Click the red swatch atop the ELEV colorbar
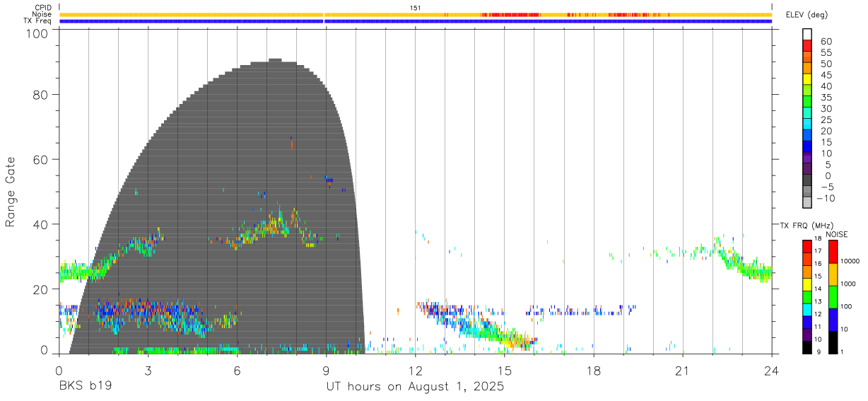 (x=807, y=45)
